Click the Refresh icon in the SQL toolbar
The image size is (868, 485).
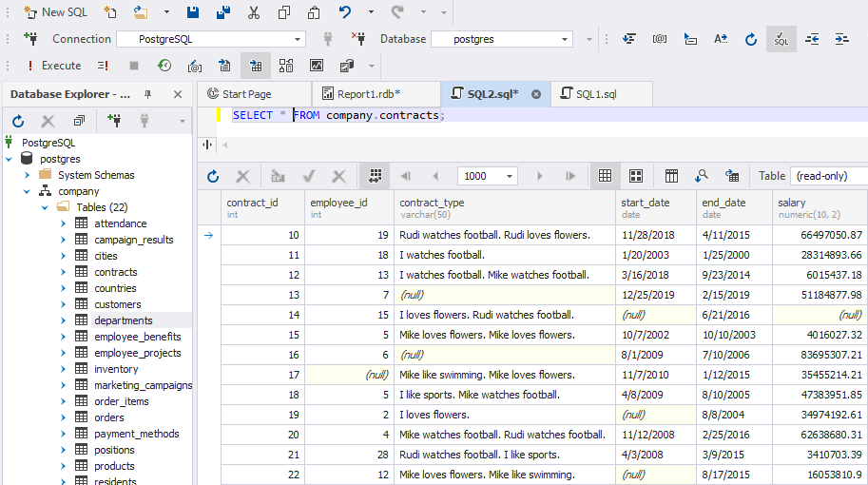tap(751, 39)
